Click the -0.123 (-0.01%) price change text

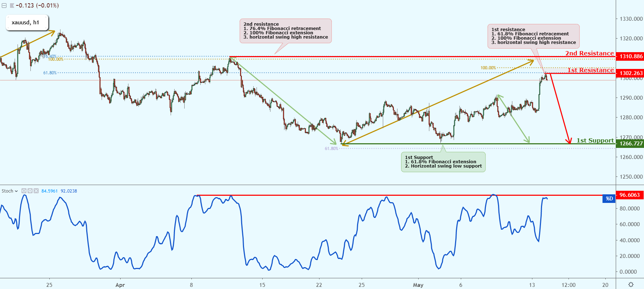(x=37, y=6)
